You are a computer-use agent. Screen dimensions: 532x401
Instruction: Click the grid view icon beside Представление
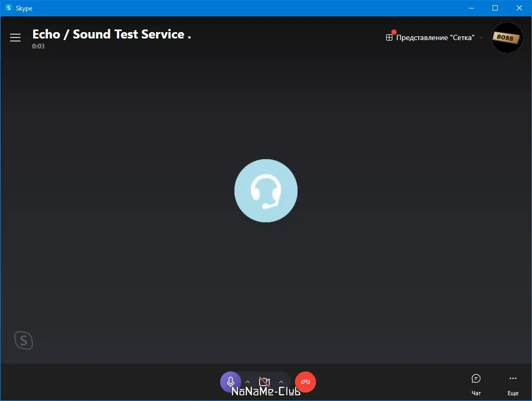[x=389, y=37]
